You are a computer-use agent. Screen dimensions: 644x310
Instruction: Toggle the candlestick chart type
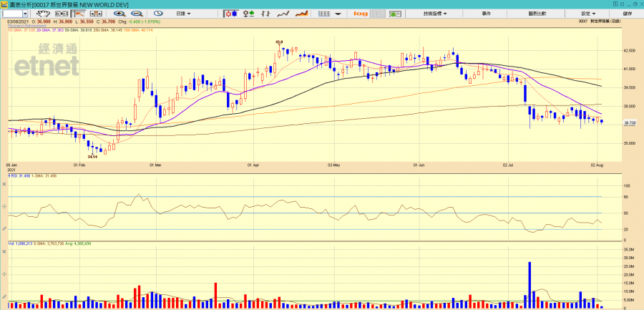(x=231, y=14)
